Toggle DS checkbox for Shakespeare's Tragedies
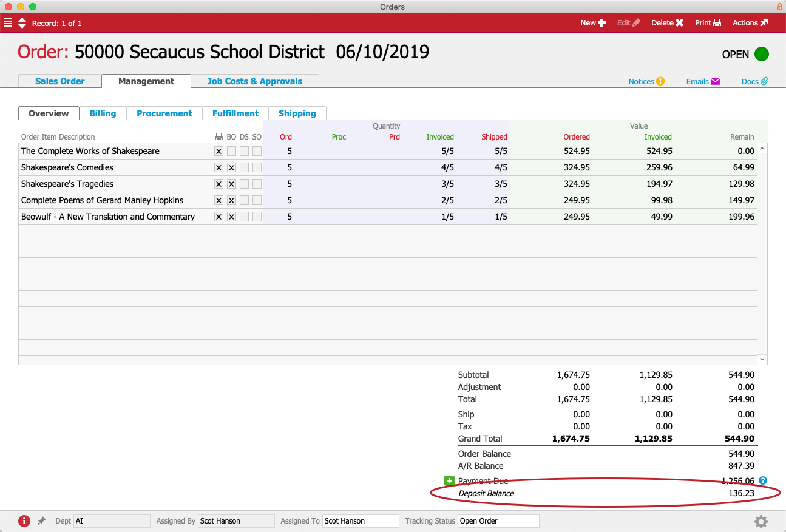786x532 pixels. click(244, 184)
